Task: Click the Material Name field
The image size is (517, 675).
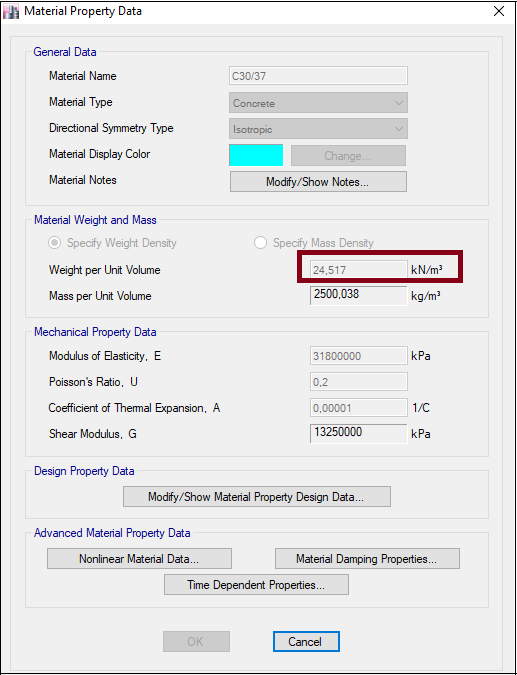Action: coord(318,76)
